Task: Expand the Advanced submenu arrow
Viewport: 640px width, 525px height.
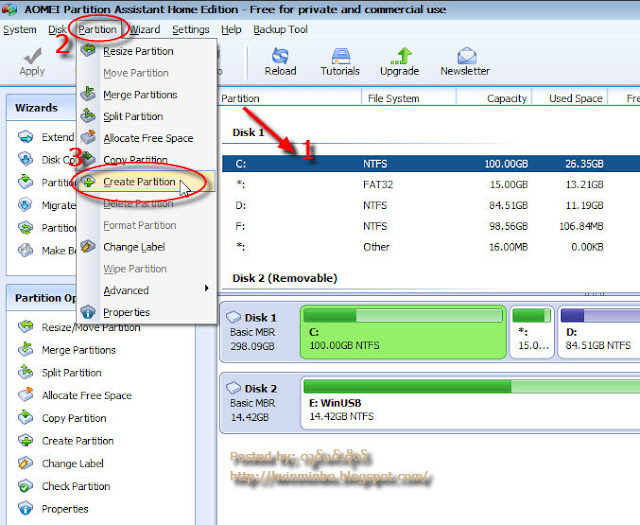Action: pos(207,288)
